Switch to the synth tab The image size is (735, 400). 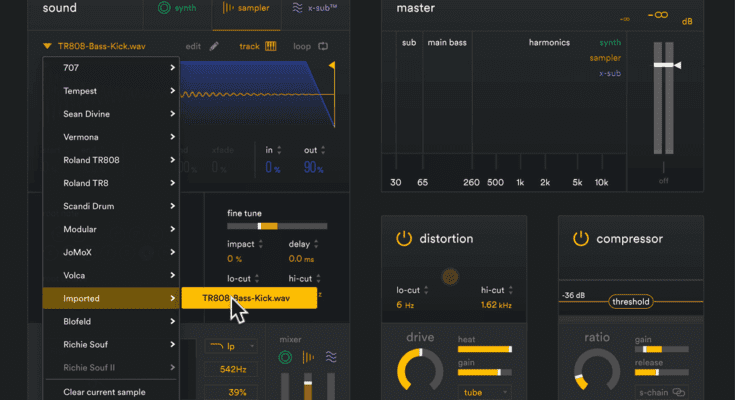tap(178, 10)
